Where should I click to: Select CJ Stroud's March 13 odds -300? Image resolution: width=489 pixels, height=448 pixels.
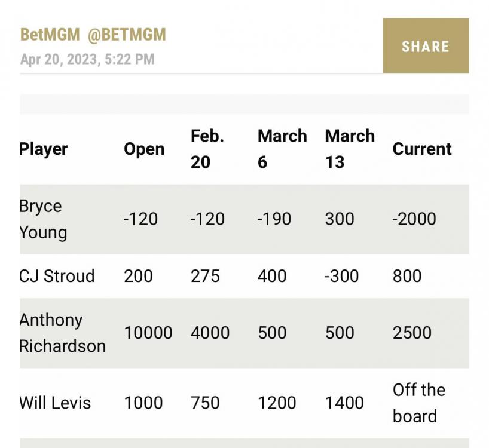point(341,276)
